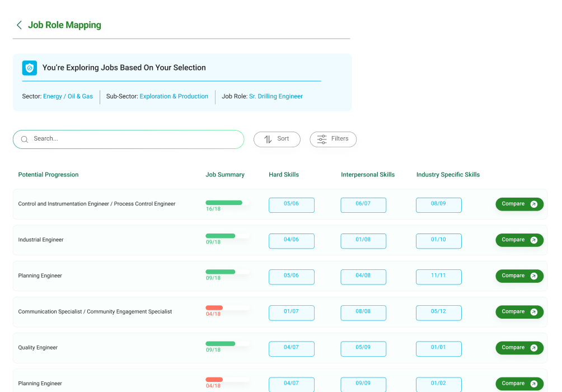This screenshot has width=562, height=392.
Task: Click the Compare arrow icon for Quality Engineer
Action: point(533,348)
